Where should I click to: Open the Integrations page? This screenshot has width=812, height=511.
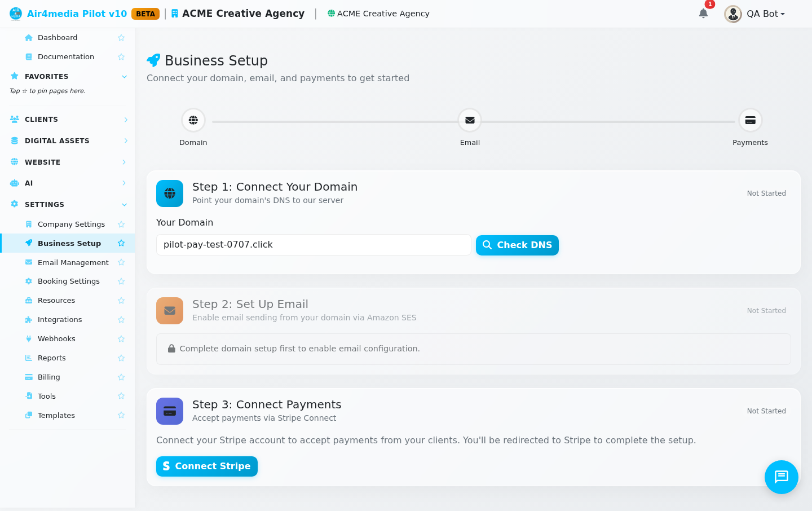click(x=60, y=320)
